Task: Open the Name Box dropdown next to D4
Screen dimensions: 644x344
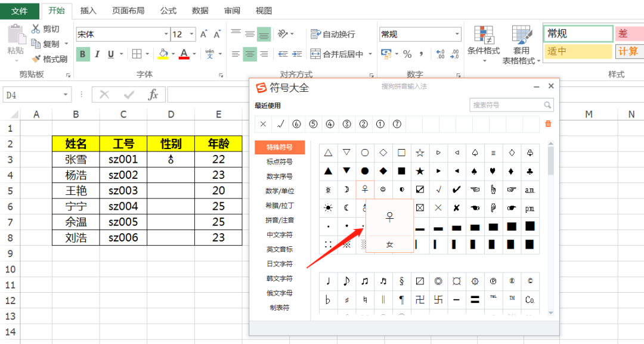Action: [66, 95]
